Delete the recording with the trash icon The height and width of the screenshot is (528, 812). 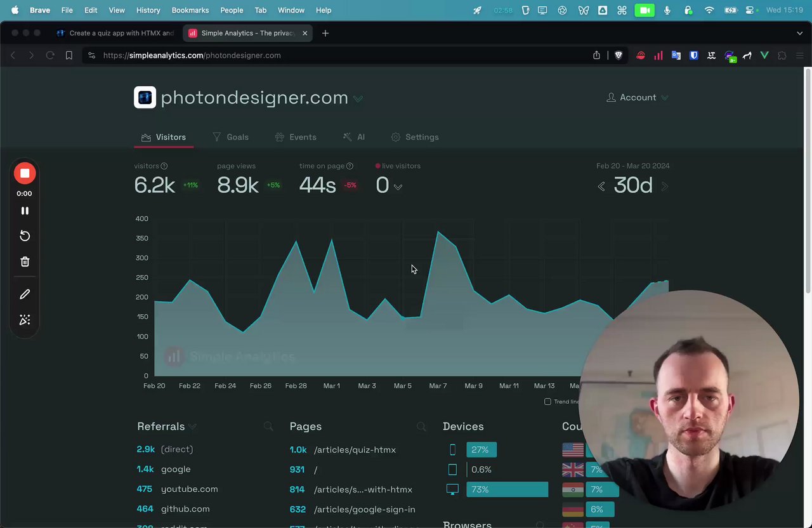pyautogui.click(x=25, y=261)
